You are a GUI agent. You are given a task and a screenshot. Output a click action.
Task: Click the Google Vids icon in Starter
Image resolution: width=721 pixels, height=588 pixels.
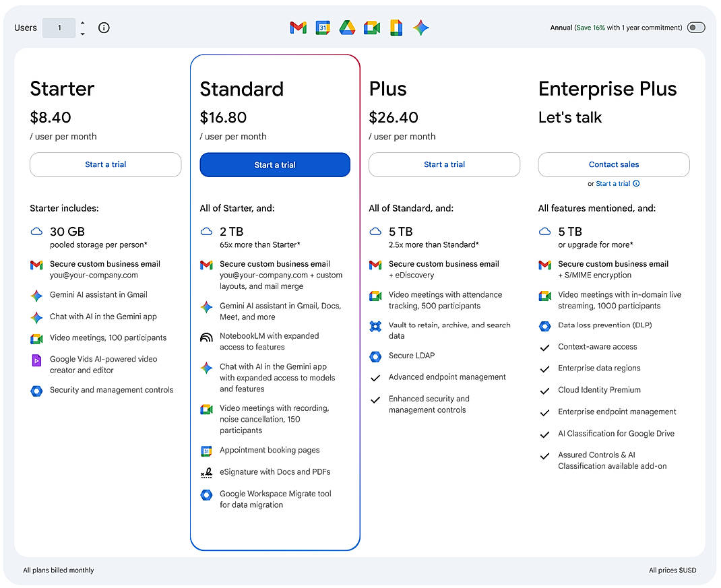point(36,360)
